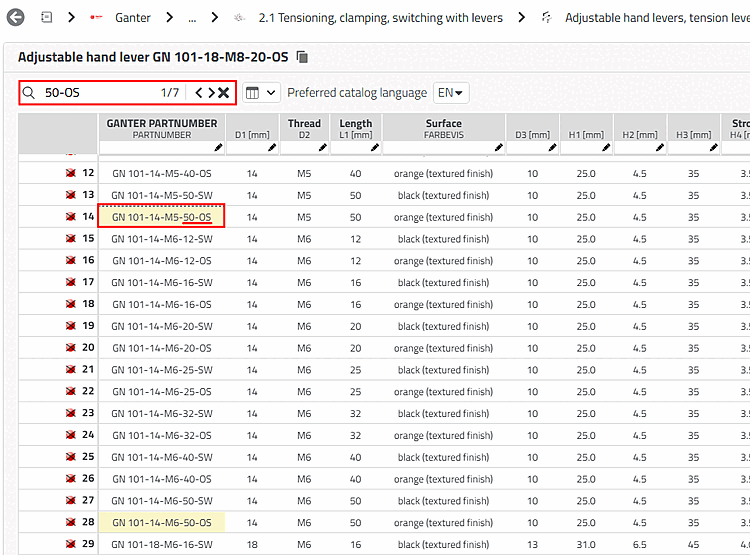
Task: Select part GN 101-14-M6-12-OS
Action: click(162, 261)
